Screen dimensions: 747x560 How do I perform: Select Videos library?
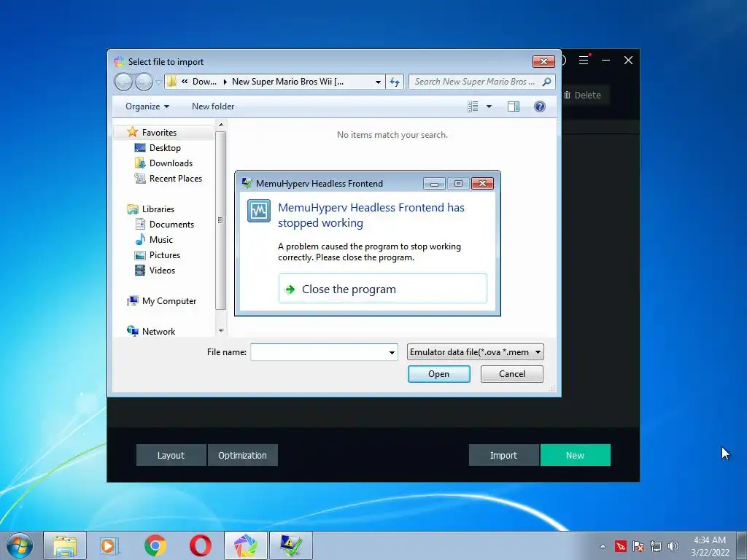(x=162, y=270)
